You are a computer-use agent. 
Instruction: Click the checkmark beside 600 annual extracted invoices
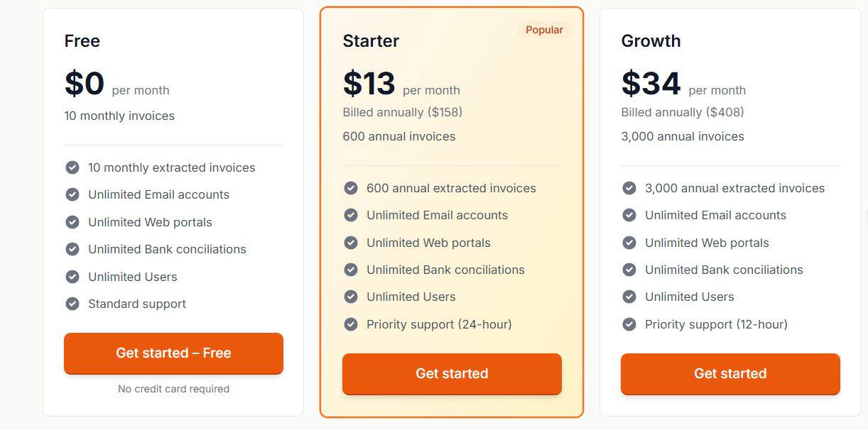coord(350,188)
